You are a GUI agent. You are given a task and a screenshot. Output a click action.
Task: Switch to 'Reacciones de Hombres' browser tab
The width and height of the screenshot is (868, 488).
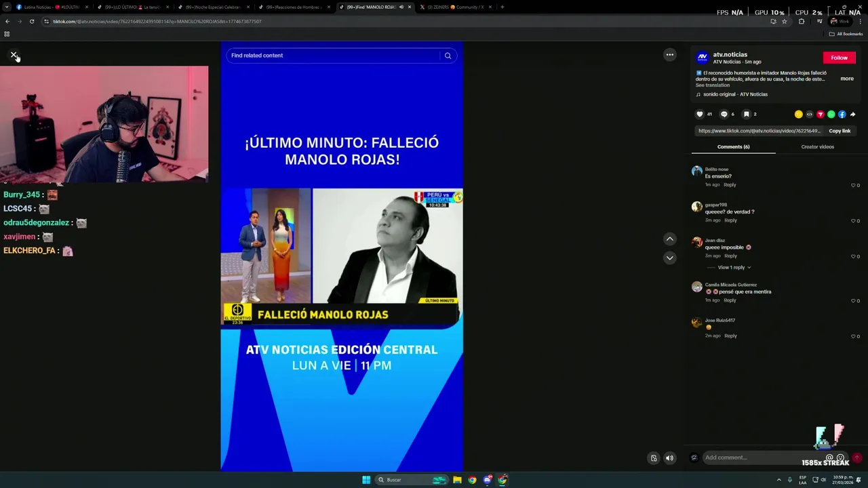(294, 7)
